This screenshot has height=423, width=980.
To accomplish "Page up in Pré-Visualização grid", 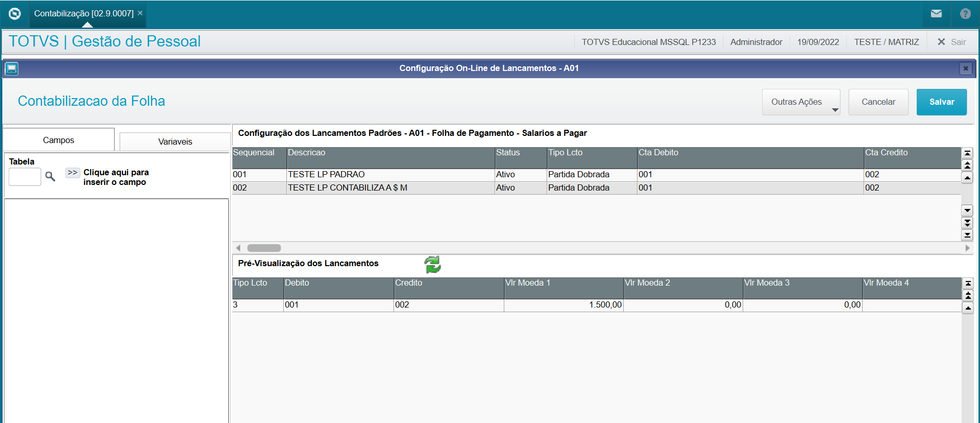I will (968, 296).
